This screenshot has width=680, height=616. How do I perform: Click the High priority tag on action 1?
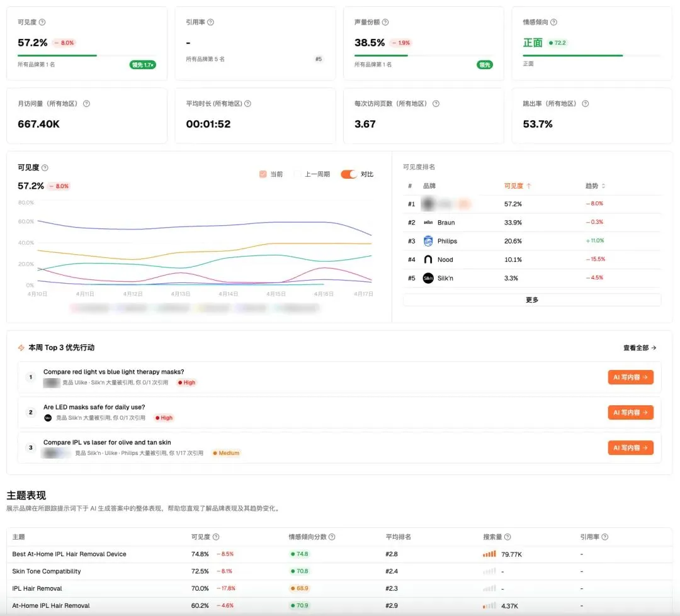point(187,383)
